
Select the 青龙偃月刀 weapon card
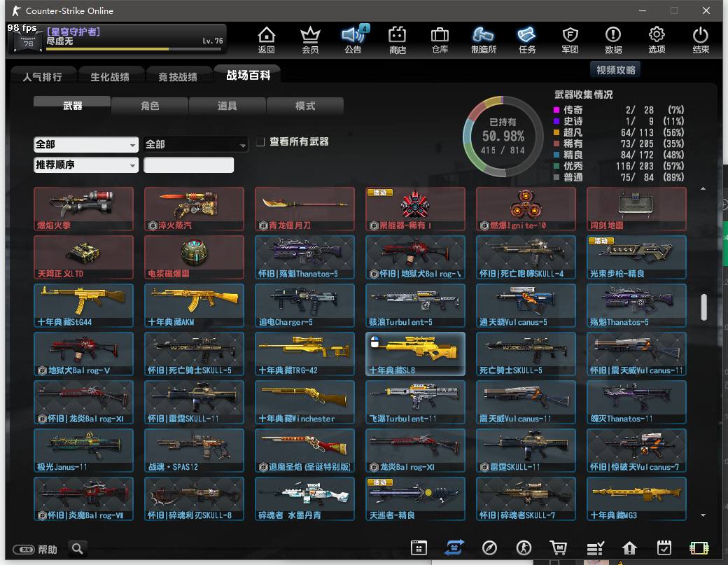pyautogui.click(x=304, y=209)
